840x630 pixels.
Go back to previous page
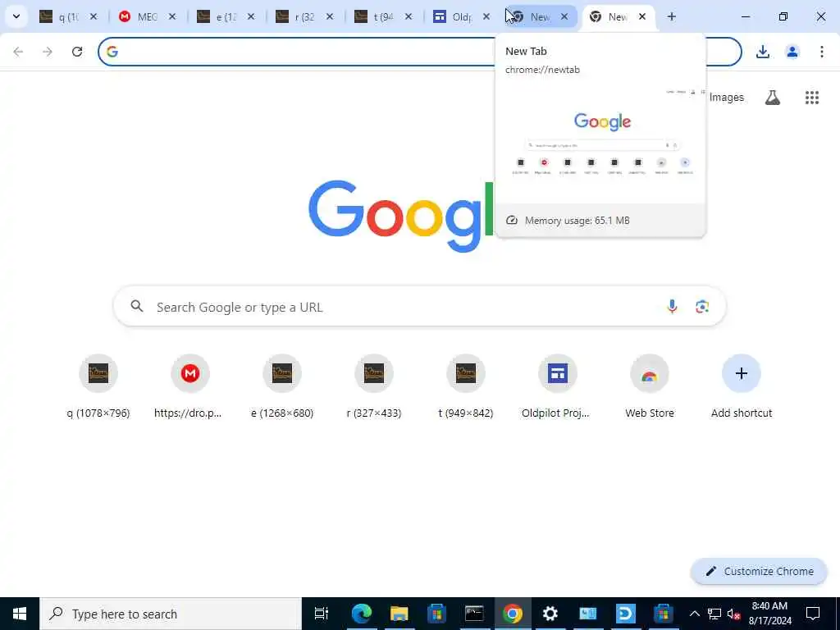point(18,52)
